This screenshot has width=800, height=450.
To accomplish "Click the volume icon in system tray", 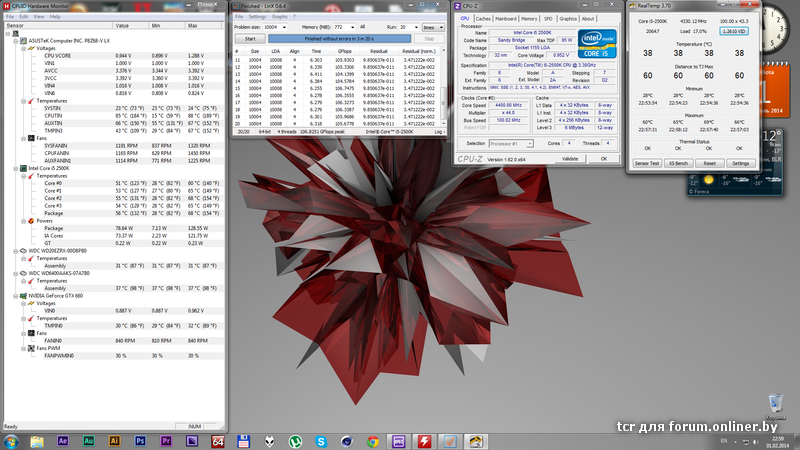I will coord(756,442).
